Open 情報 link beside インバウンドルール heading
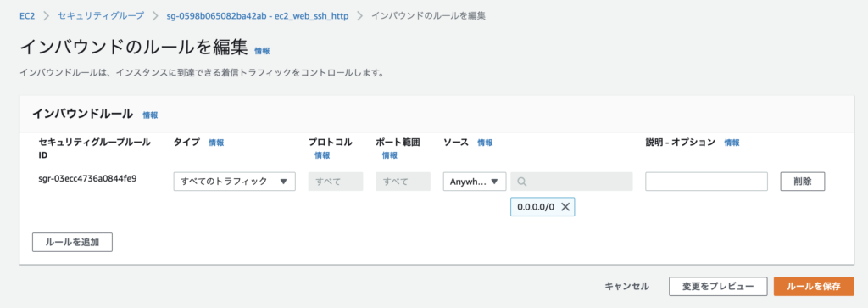 (150, 115)
